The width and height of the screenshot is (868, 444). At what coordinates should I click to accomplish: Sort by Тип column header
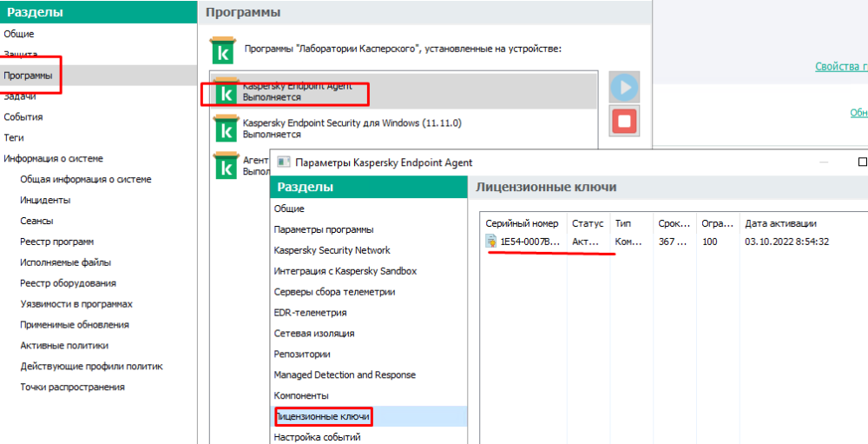(623, 223)
